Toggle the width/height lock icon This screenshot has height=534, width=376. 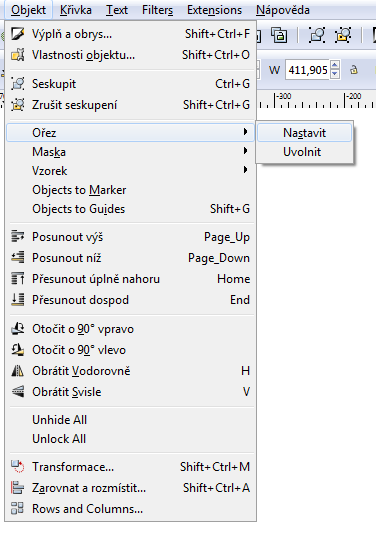pos(354,70)
